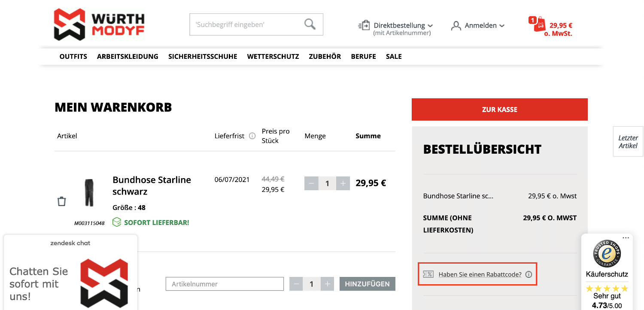The width and height of the screenshot is (644, 310).
Task: Click the search magnifier icon
Action: 310,24
